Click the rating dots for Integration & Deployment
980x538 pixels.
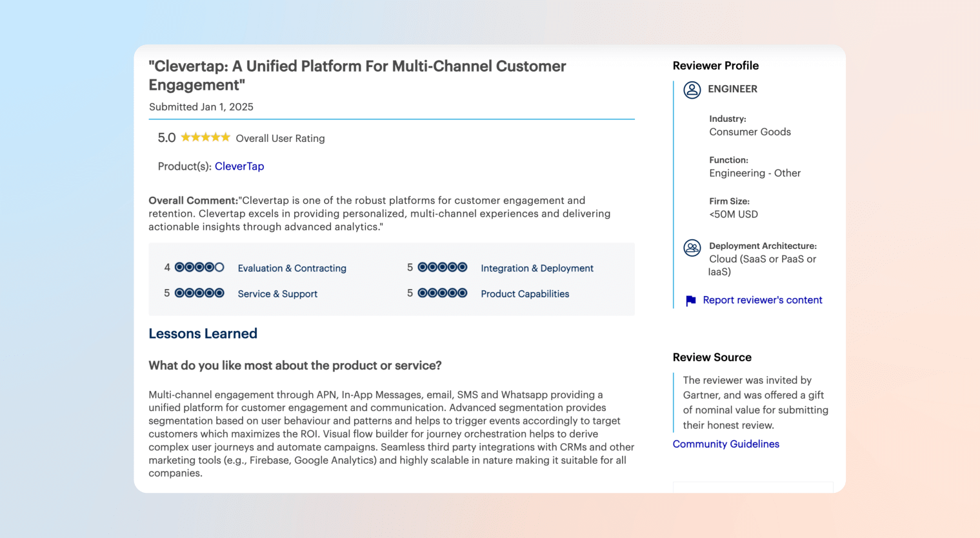(443, 268)
